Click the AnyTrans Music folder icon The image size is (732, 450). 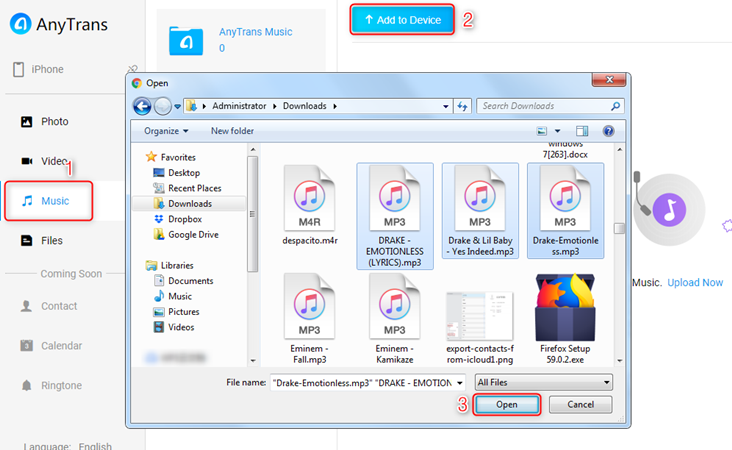coord(186,41)
